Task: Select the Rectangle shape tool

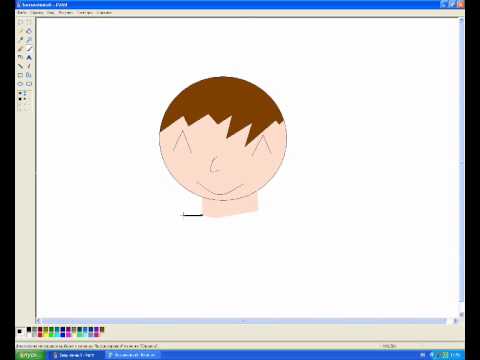Action: pos(20,75)
